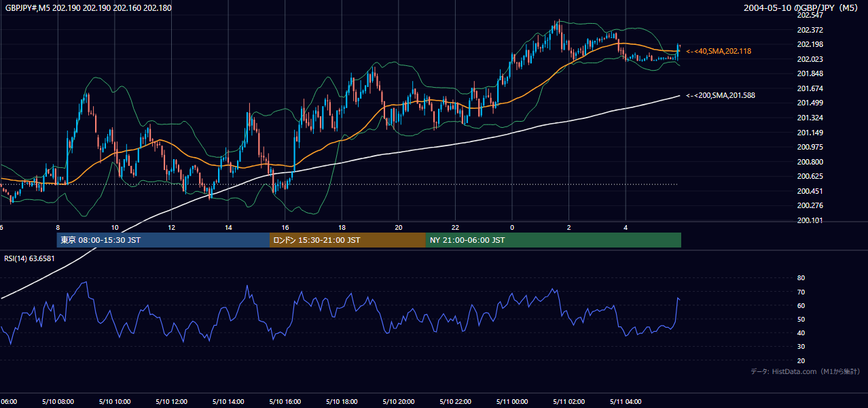Viewport: 868px width, 408px height.
Task: Click the 5/10 12:00 time axis label
Action: [x=171, y=402]
